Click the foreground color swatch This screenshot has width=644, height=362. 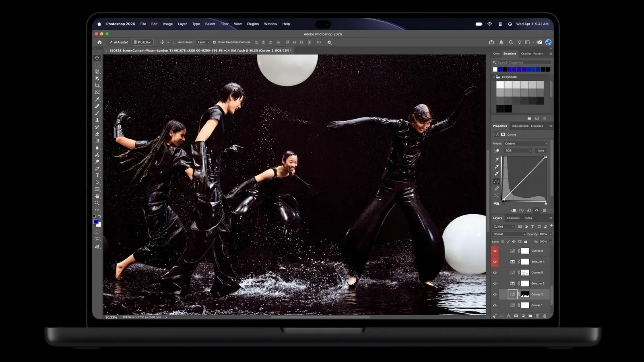pyautogui.click(x=95, y=221)
